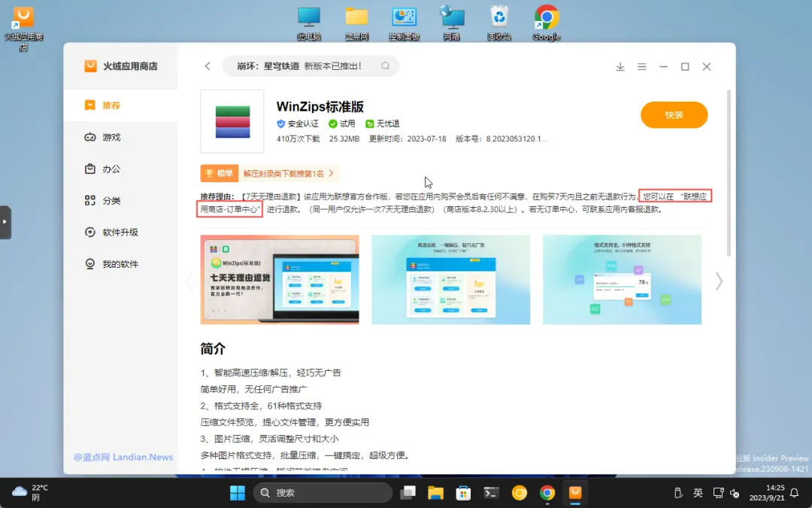The image size is (812, 508).
Task: Click the WinZips app icon
Action: 232,121
